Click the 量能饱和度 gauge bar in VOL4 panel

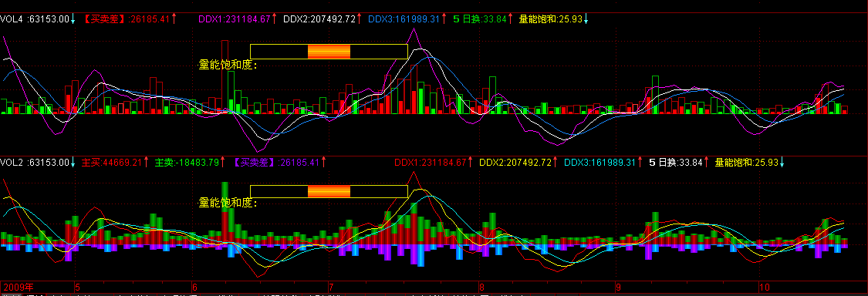click(x=329, y=52)
